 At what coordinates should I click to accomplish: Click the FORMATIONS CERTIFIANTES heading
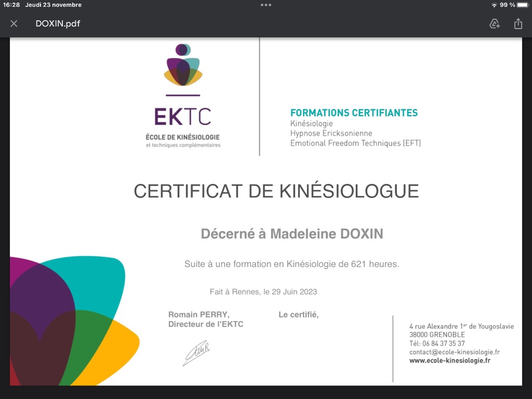(x=354, y=113)
